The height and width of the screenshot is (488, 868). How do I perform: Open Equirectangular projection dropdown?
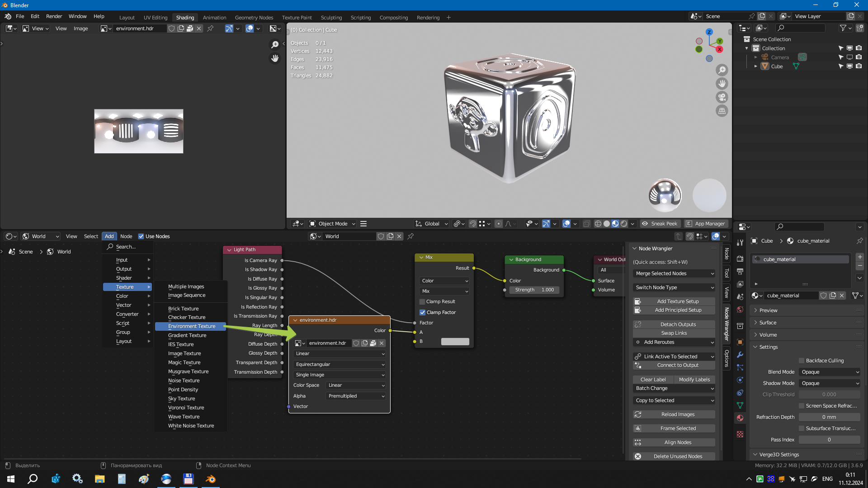tap(340, 365)
